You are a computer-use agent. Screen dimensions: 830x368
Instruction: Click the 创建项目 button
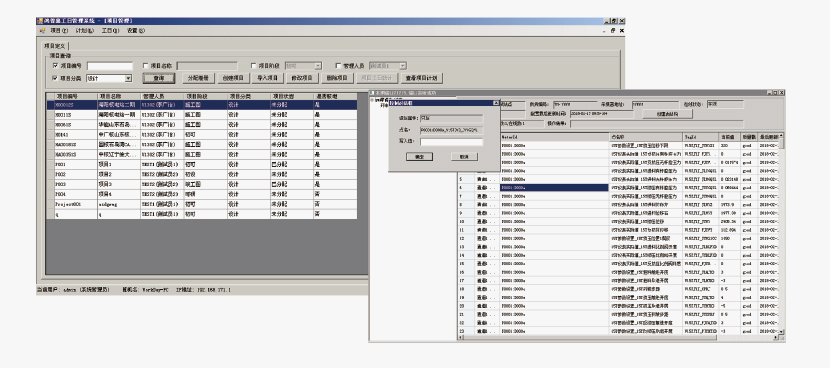coord(232,78)
